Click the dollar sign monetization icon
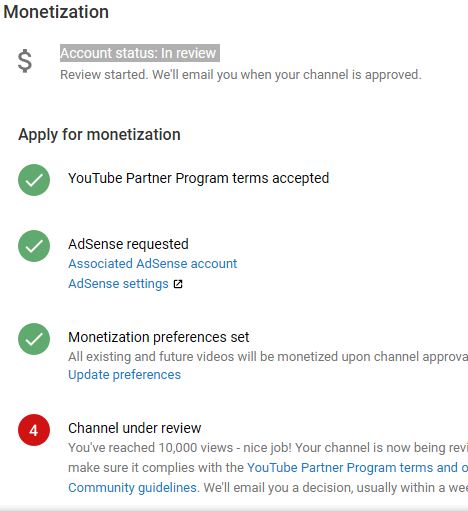 coord(25,61)
